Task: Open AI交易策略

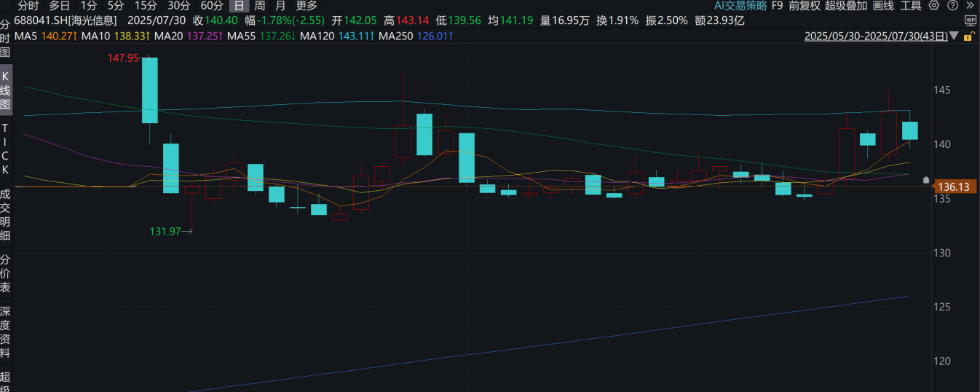Action: 740,6
